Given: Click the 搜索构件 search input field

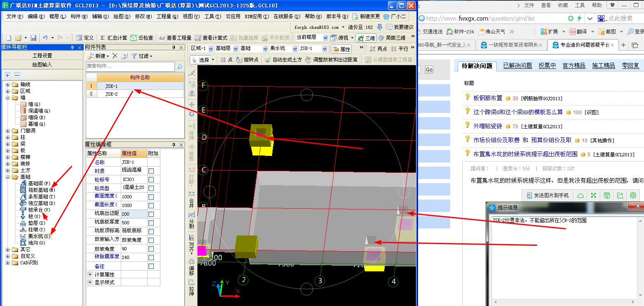Looking at the screenshot, I should 130,66.
